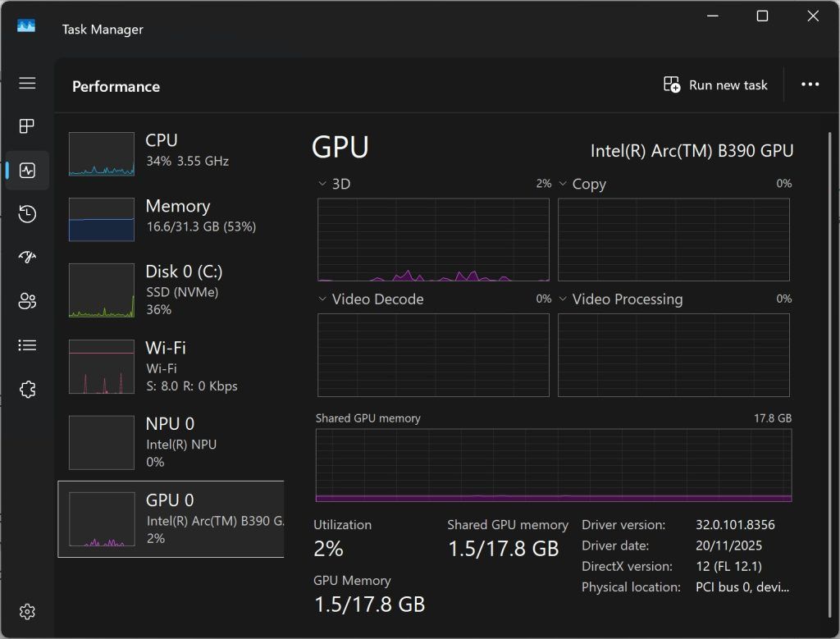The height and width of the screenshot is (639, 840).
Task: Click the S: 8.0 R: 0 Kbps reading
Action: (191, 386)
